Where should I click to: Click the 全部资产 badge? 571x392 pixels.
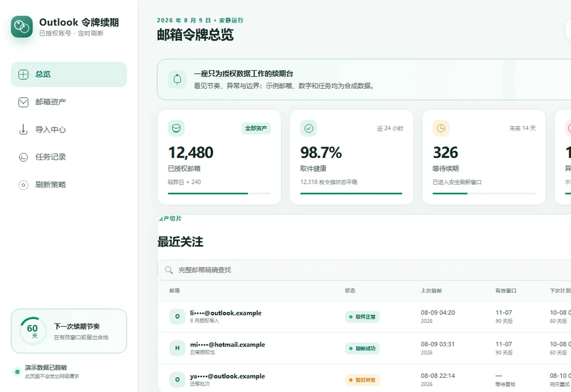[256, 128]
